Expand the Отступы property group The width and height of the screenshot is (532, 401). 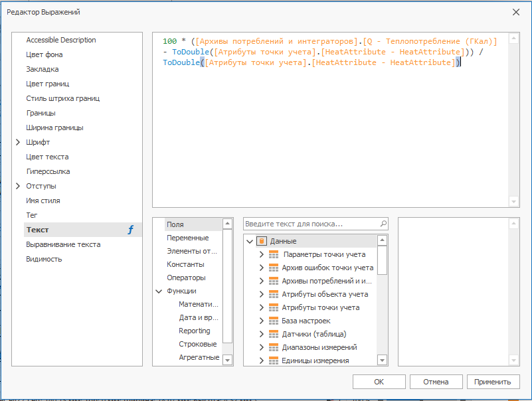18,186
